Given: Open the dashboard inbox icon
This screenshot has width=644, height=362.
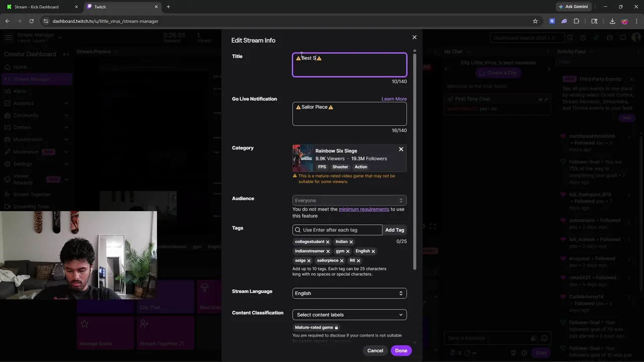Looking at the screenshot, I should [610, 38].
